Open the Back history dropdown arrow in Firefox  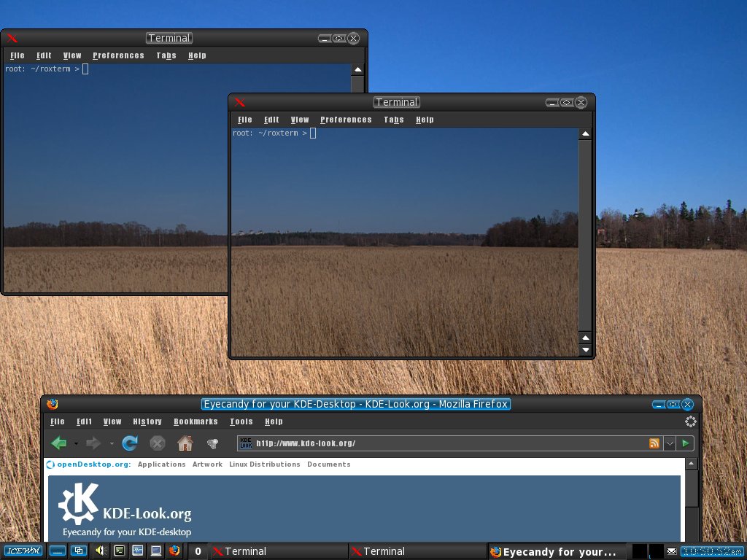click(76, 444)
